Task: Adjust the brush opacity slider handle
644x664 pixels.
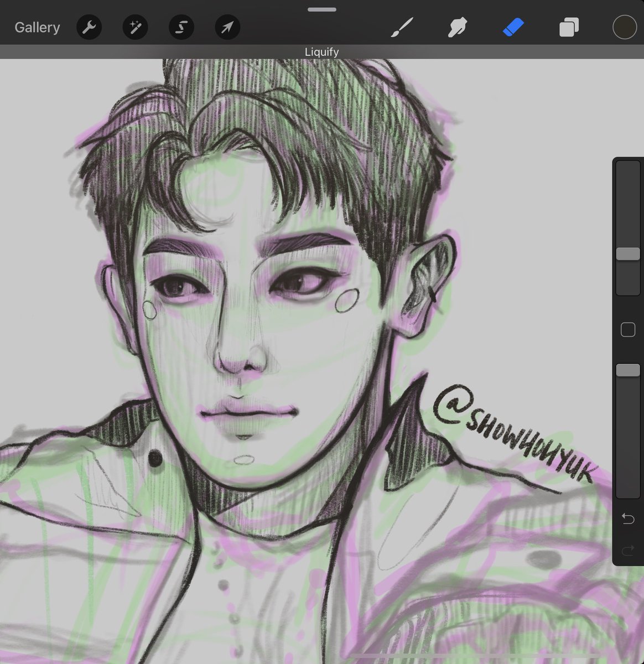Action: tap(628, 370)
